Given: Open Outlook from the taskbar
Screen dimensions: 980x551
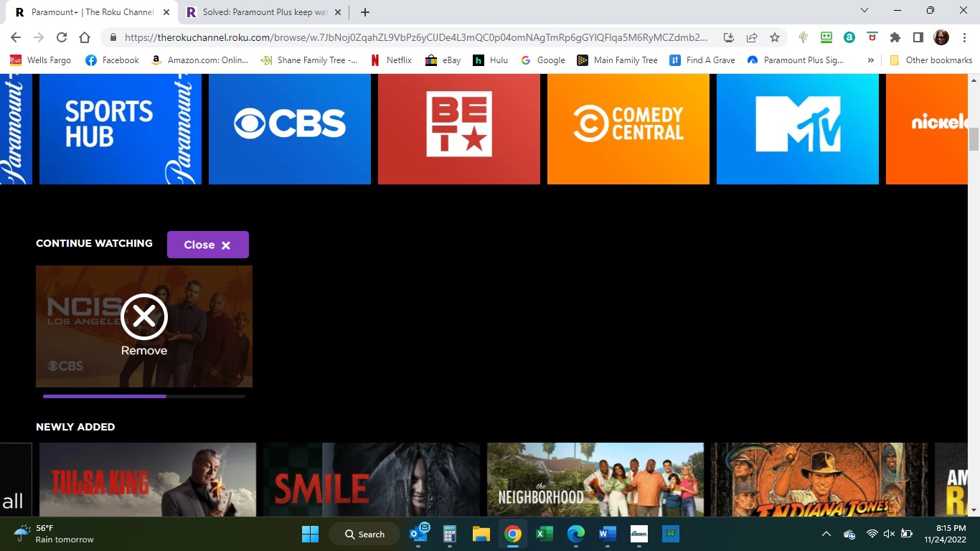Looking at the screenshot, I should (418, 534).
